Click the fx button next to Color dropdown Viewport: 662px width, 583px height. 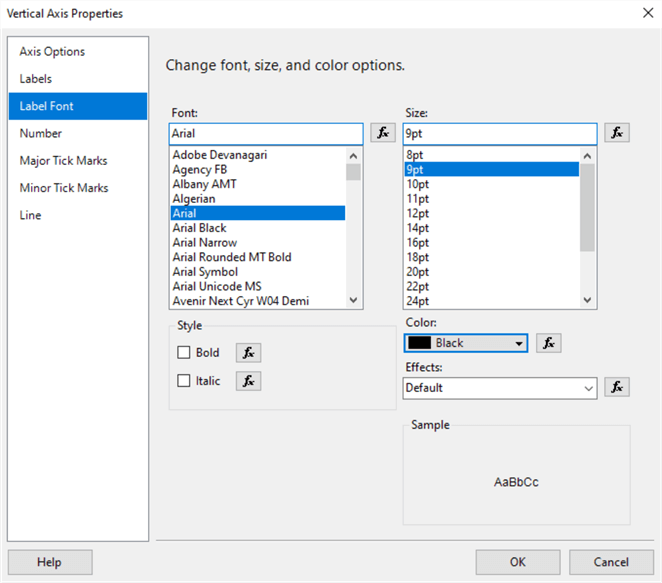coord(549,343)
